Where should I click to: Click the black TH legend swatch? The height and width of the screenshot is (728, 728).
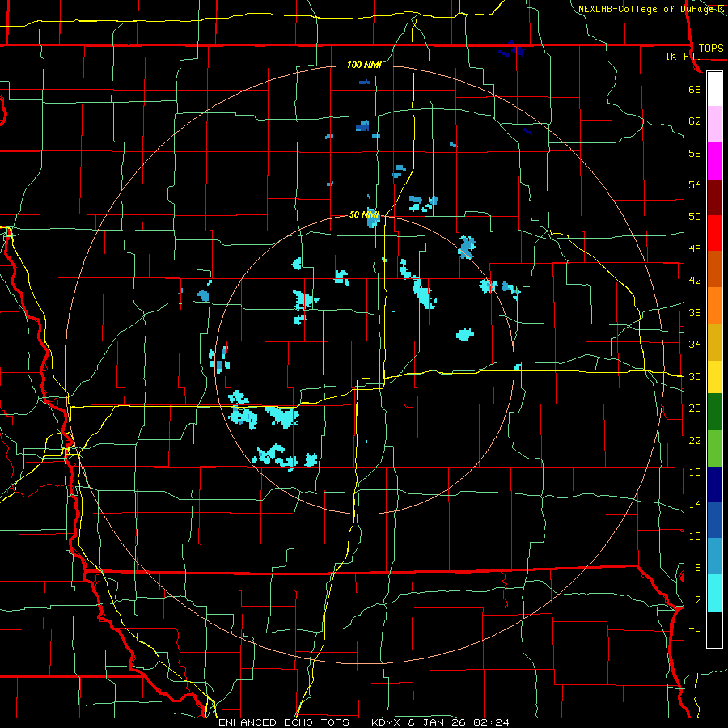[714, 629]
